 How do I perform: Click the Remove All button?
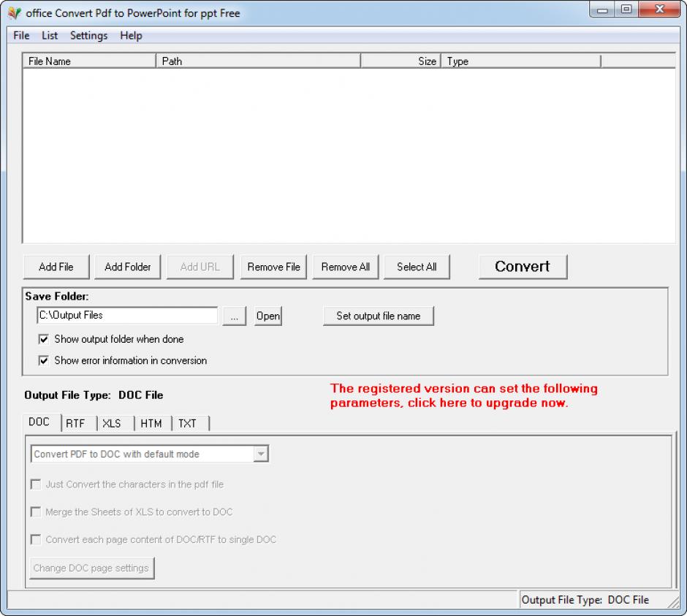coord(346,267)
